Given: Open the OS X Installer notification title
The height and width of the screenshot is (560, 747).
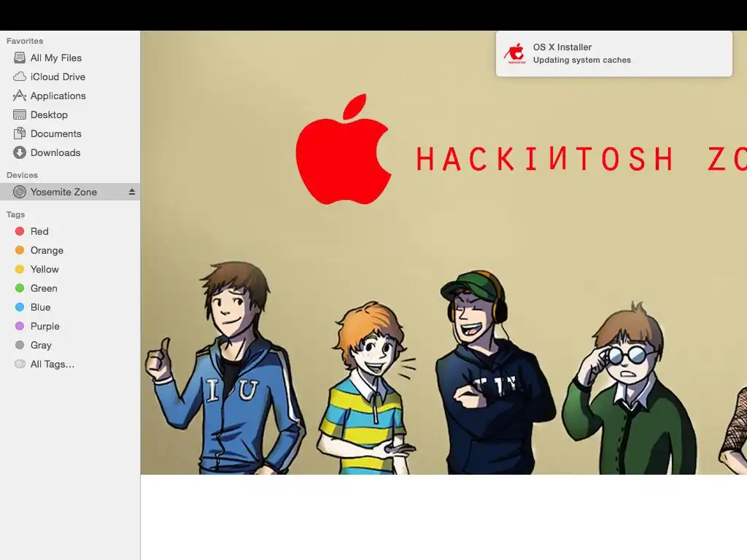Looking at the screenshot, I should pos(562,47).
